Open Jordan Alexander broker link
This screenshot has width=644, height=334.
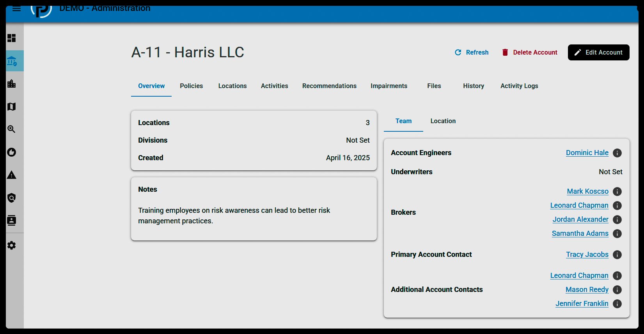580,219
